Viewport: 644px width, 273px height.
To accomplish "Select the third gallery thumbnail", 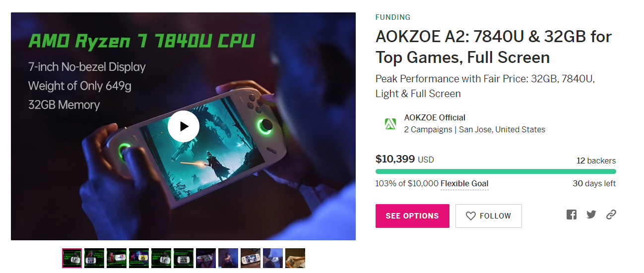I will [x=117, y=258].
